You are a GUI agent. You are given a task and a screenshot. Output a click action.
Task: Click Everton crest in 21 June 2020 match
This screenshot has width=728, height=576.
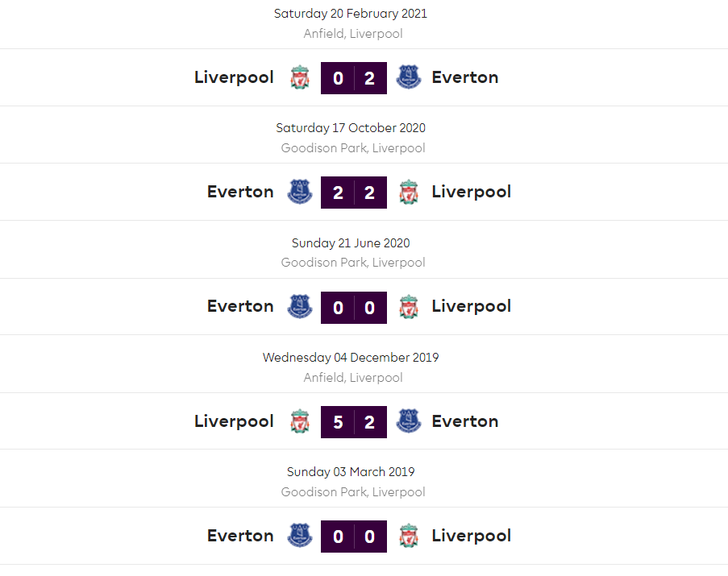300,306
